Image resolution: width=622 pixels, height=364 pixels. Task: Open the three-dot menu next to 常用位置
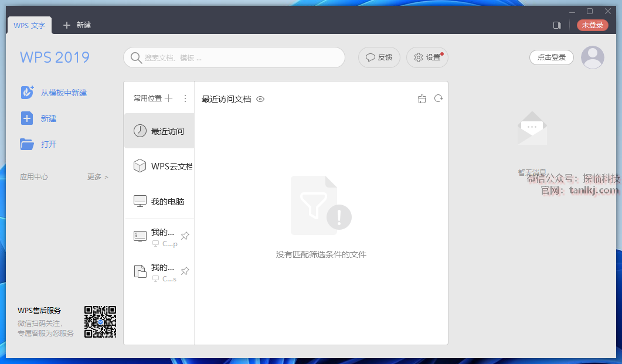[185, 98]
